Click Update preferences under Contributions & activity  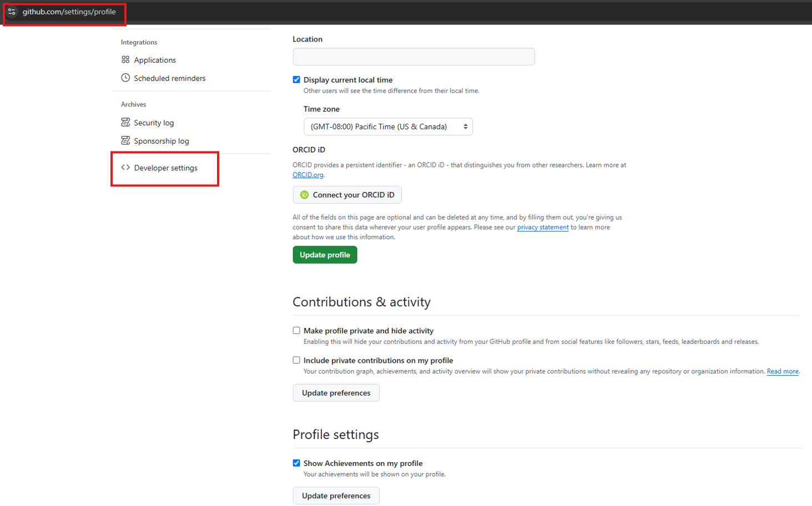pyautogui.click(x=336, y=393)
